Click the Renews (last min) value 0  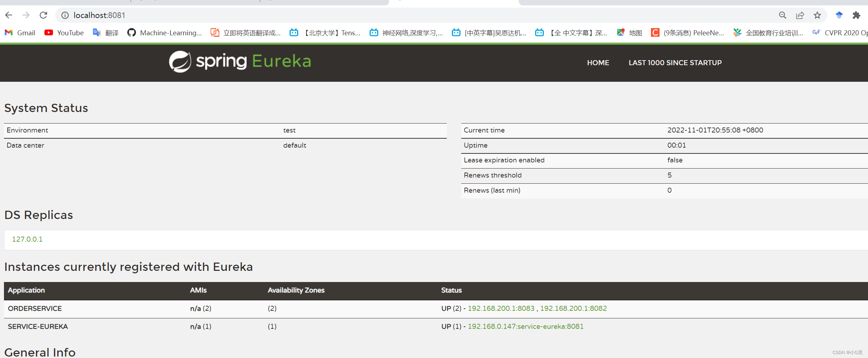tap(669, 190)
